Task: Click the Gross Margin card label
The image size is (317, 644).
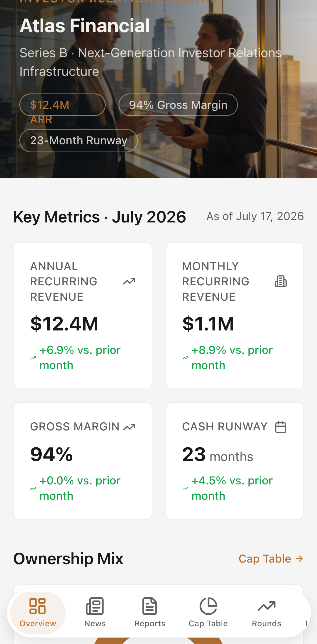Action: pos(75,427)
